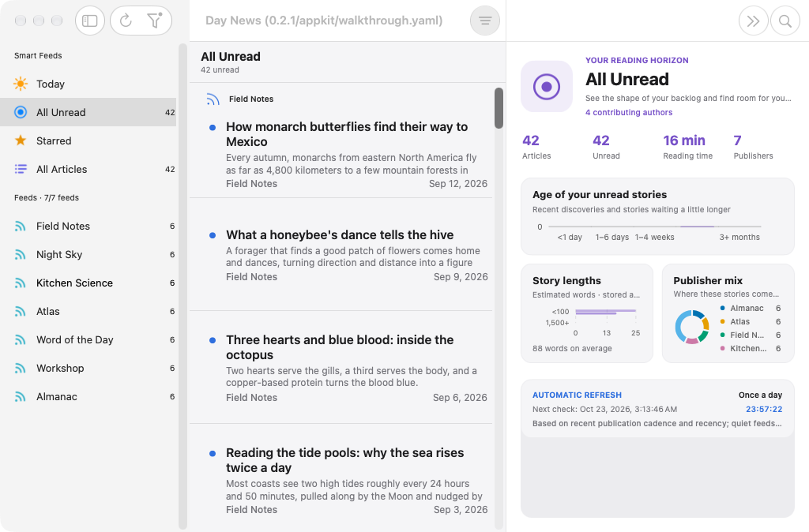The height and width of the screenshot is (532, 809).
Task: Click the Publisher mix donut chart
Action: point(691,327)
